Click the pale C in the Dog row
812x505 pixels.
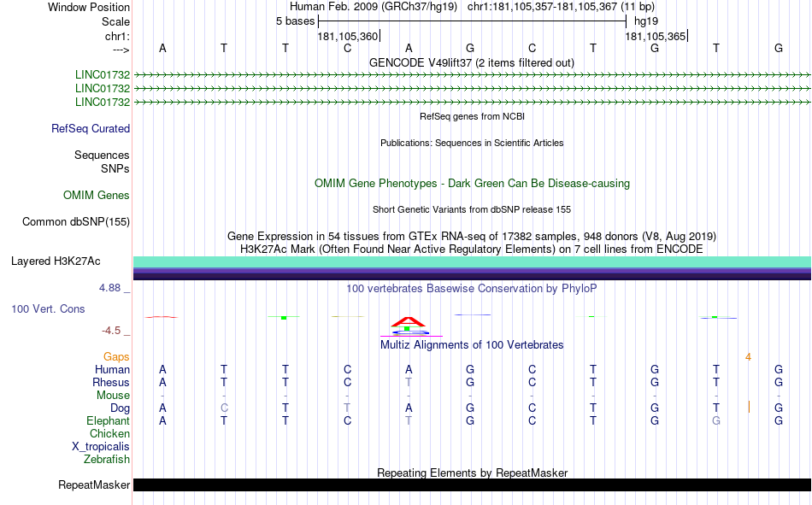(x=224, y=408)
